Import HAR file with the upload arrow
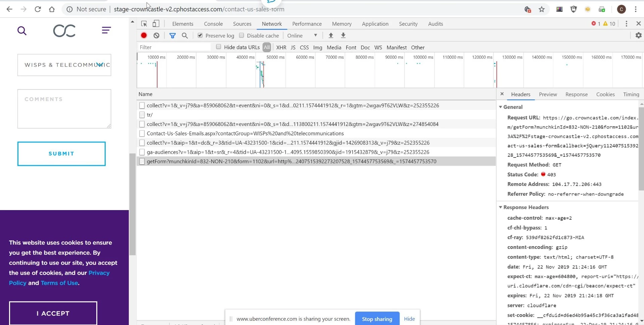 point(331,35)
